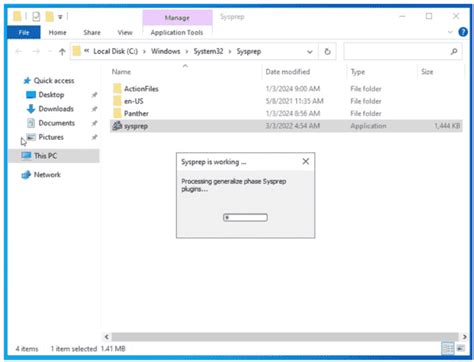Select the Application Tools tab

coord(177,32)
